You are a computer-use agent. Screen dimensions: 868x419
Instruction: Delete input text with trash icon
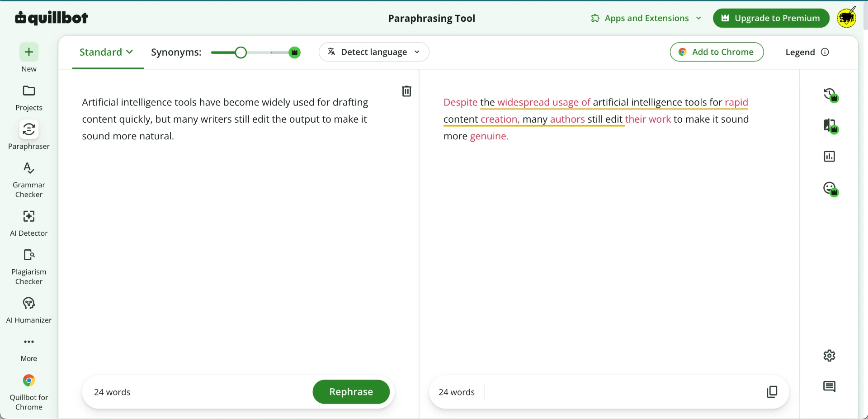407,91
